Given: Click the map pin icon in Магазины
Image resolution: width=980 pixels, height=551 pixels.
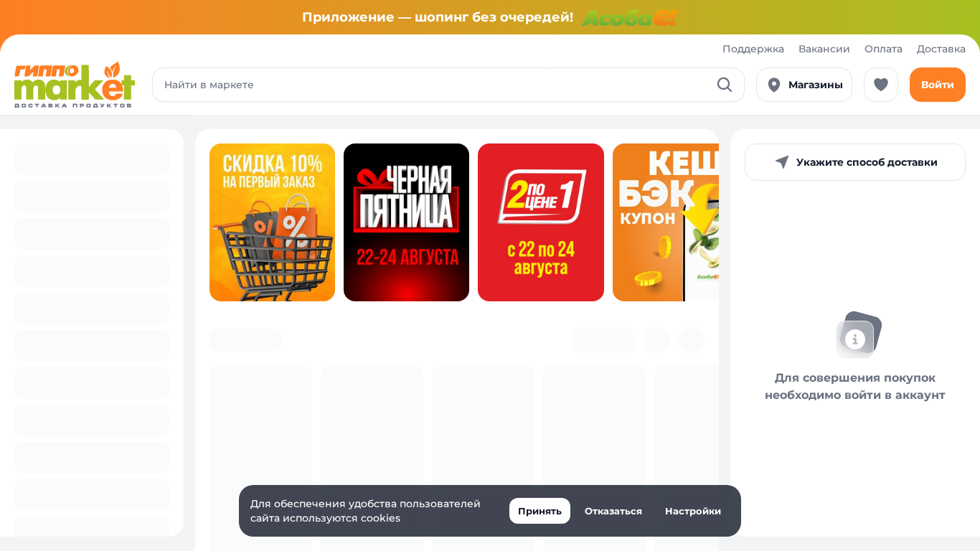Looking at the screenshot, I should point(774,85).
